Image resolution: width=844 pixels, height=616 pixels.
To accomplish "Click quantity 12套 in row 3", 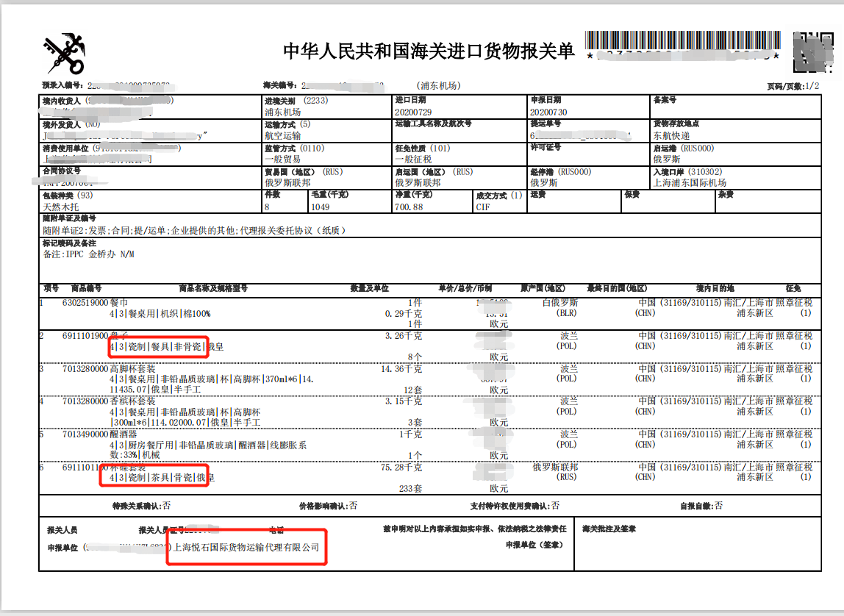I will pyautogui.click(x=413, y=390).
